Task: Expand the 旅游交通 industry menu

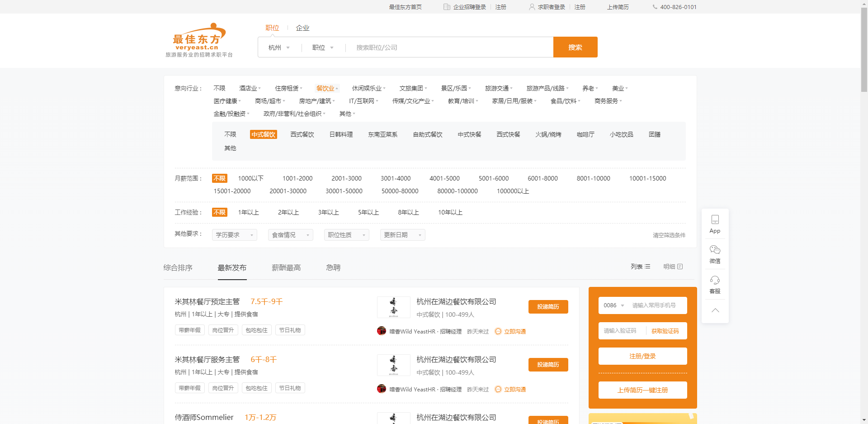Action: tap(499, 88)
